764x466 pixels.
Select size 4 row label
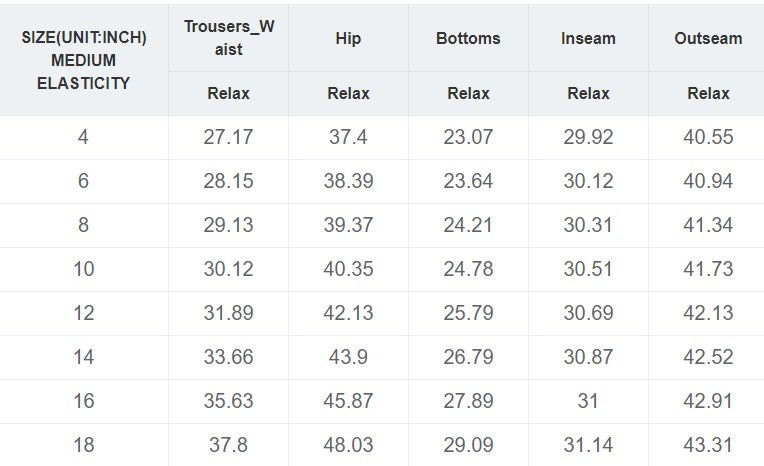[x=84, y=137]
